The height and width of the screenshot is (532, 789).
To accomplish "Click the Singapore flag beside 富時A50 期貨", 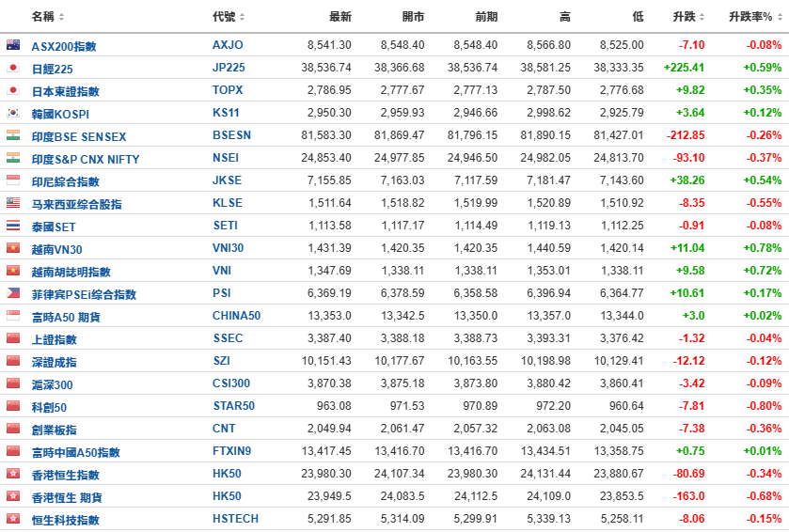I will pos(13,316).
